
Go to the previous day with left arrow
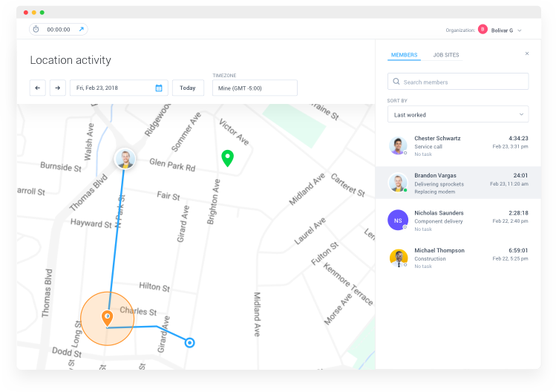(x=38, y=88)
